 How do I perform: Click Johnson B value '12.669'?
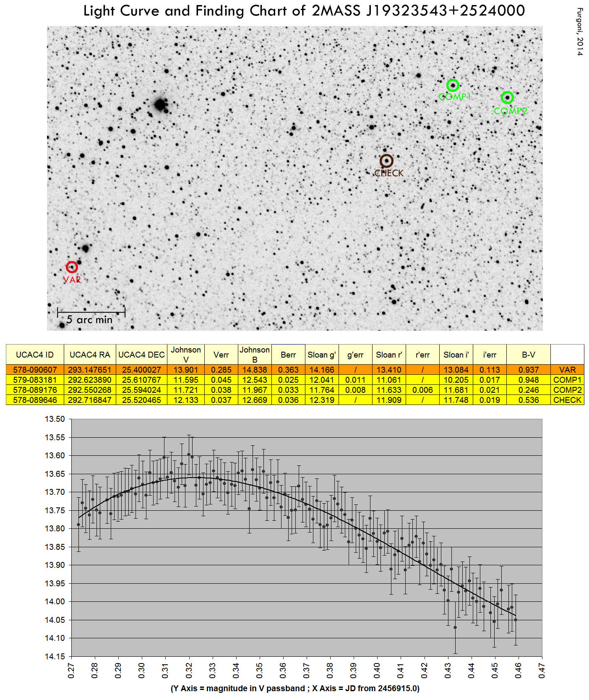click(x=255, y=400)
